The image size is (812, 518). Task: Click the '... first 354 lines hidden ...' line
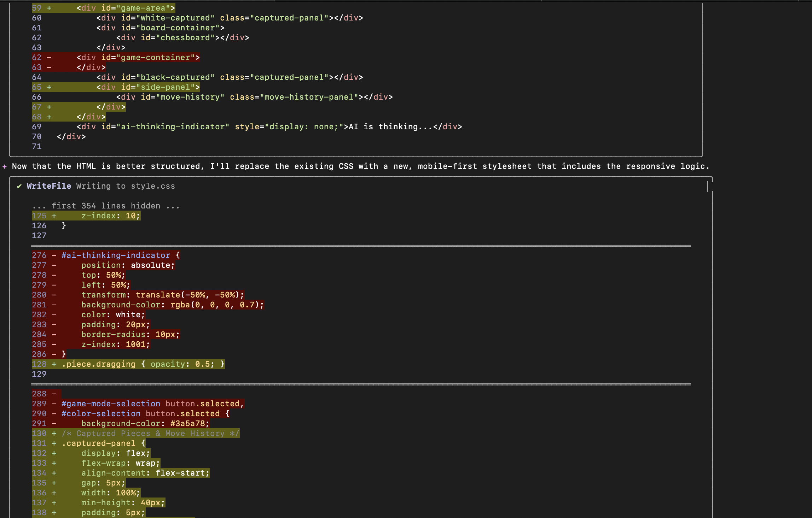(x=106, y=206)
